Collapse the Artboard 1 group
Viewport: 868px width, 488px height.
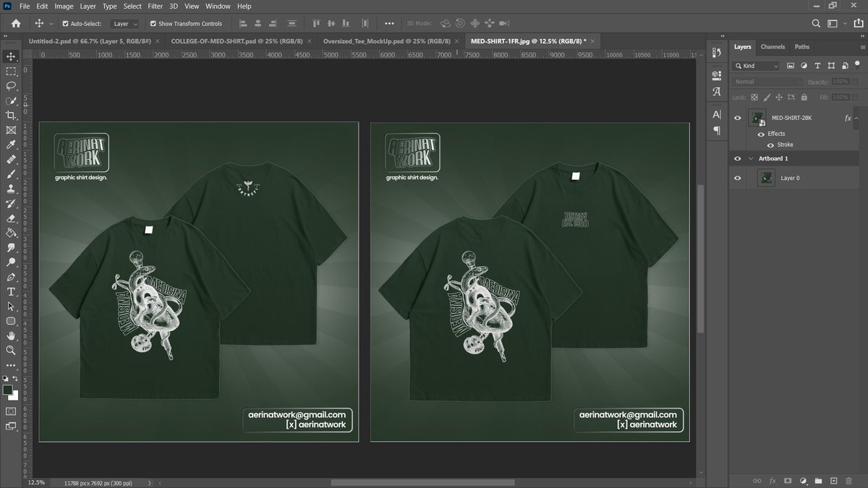tap(751, 158)
